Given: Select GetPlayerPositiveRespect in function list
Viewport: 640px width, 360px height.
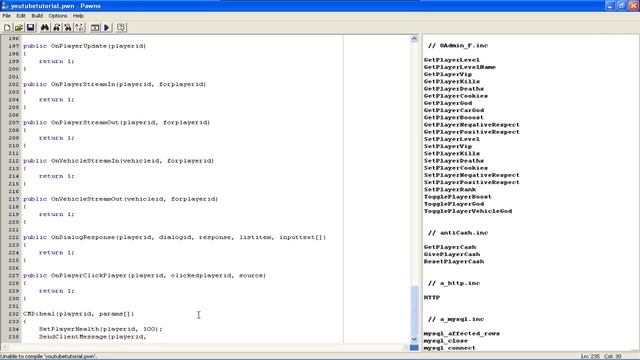Looking at the screenshot, I should pos(471,132).
